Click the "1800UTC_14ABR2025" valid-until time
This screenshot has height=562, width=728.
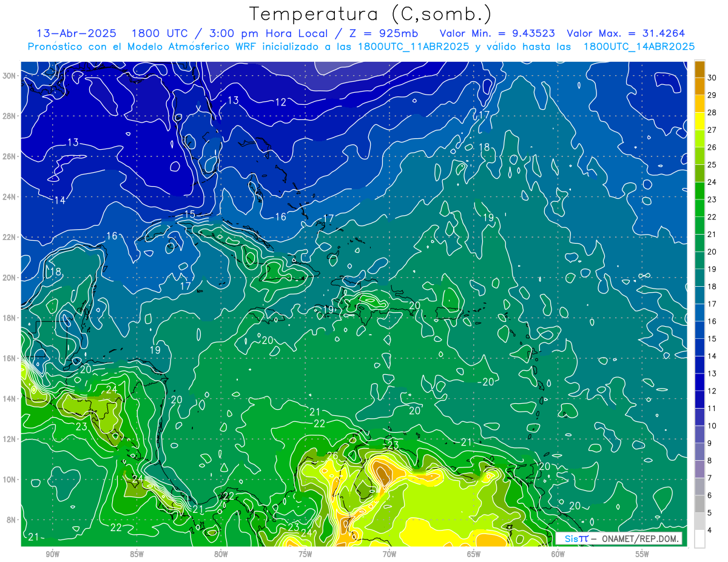coord(639,47)
